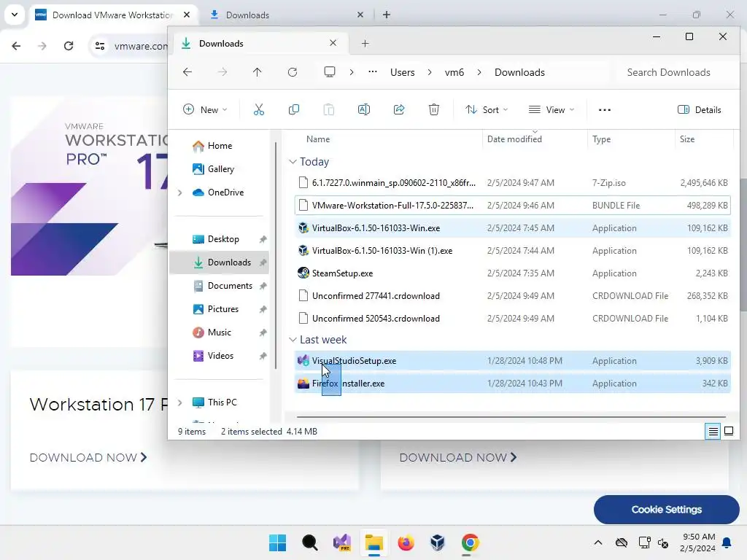Click File Explorer taskbar icon

point(374,542)
